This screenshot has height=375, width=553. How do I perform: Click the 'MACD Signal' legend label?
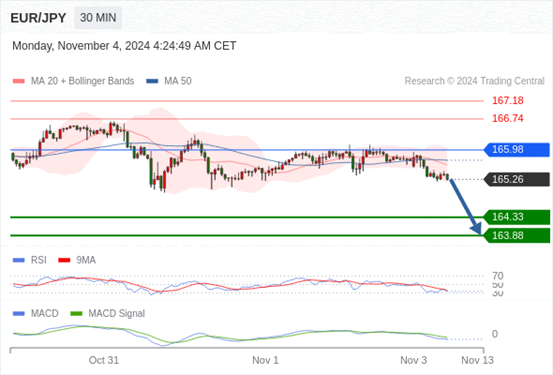pyautogui.click(x=116, y=314)
